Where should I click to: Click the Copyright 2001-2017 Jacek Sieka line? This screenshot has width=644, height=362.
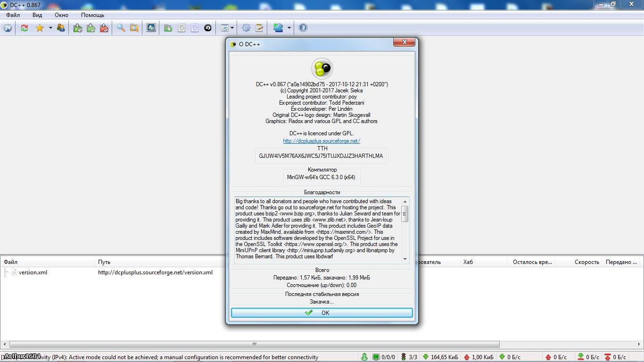point(322,90)
